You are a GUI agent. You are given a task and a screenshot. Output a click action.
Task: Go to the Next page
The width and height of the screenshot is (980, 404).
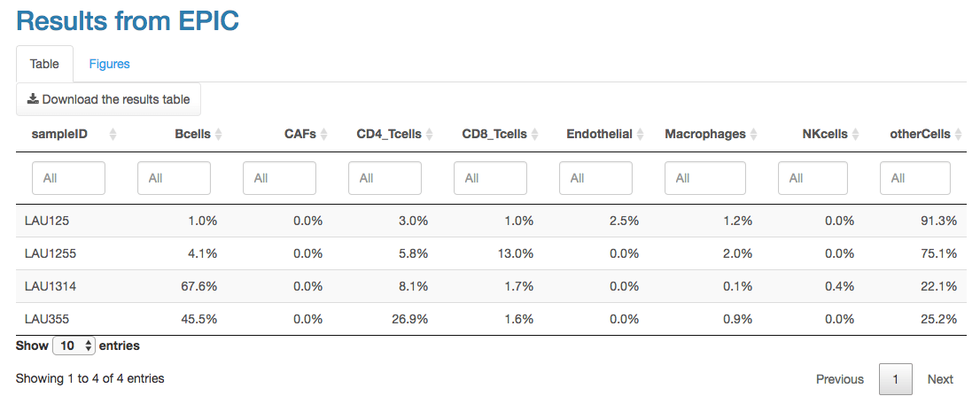tap(940, 379)
